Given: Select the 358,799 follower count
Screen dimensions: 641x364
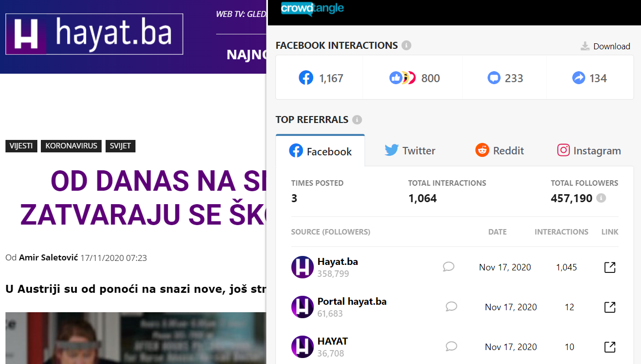Looking at the screenshot, I should tap(333, 274).
